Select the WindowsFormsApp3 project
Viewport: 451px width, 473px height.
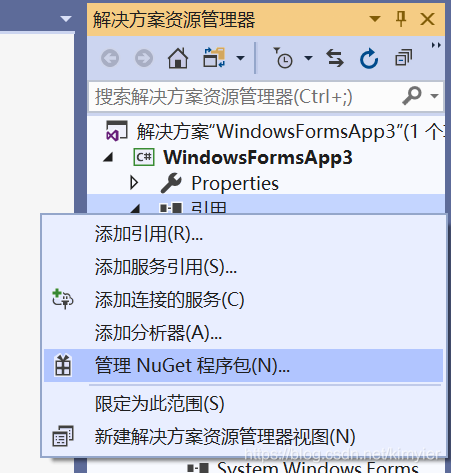(258, 157)
